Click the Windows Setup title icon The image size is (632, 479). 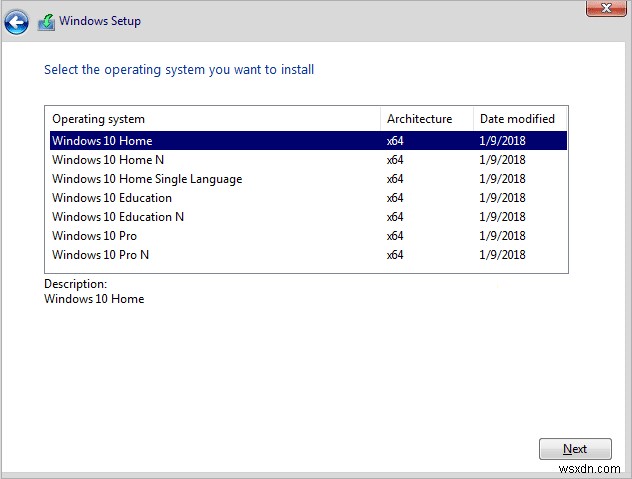[x=46, y=21]
